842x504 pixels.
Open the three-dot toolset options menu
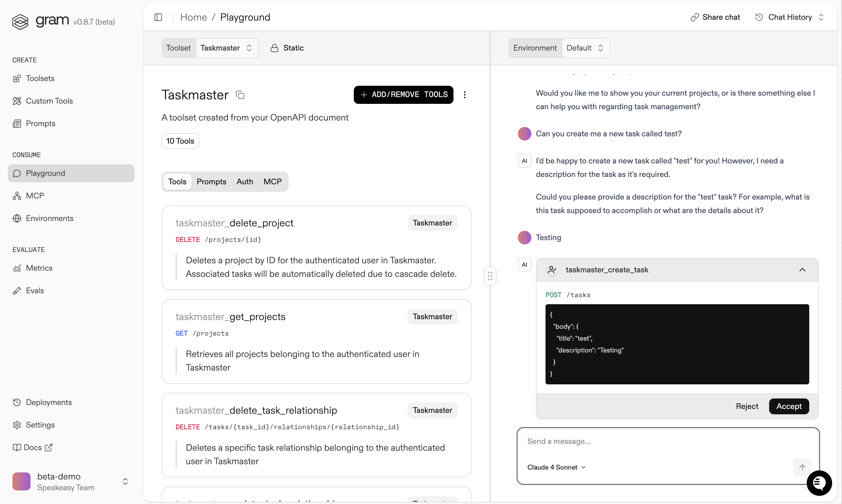(464, 95)
